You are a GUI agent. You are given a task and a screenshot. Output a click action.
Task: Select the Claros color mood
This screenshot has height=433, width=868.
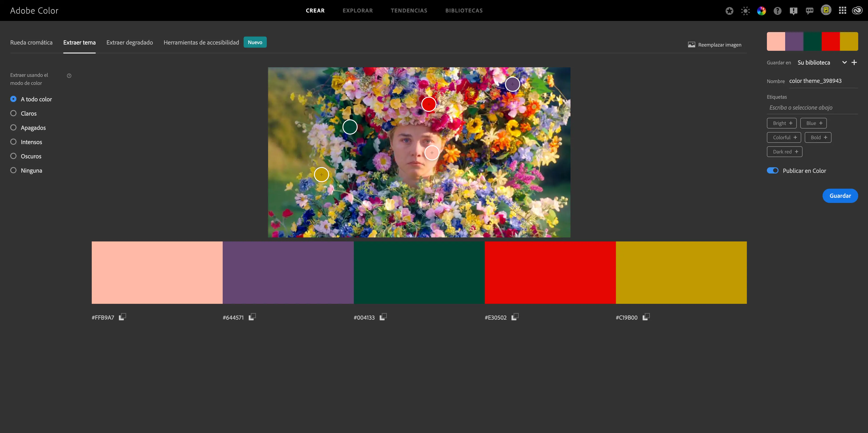click(x=14, y=113)
